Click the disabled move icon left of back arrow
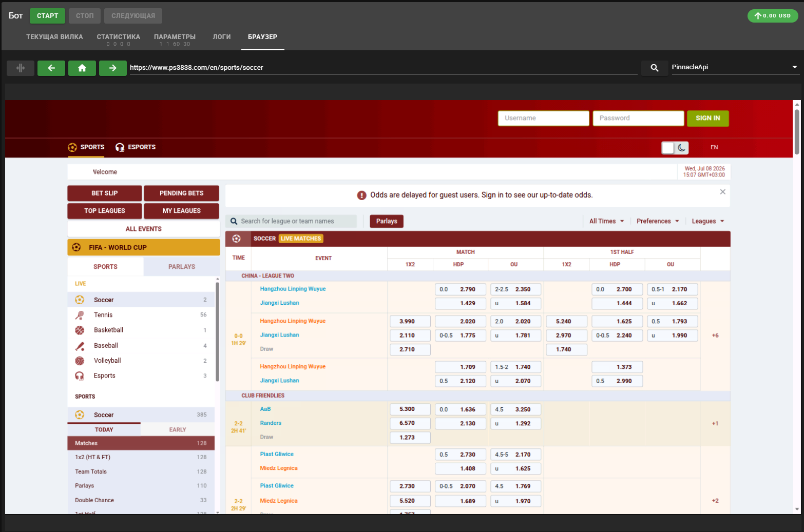Screen dimensions: 804x532 (x=21, y=68)
